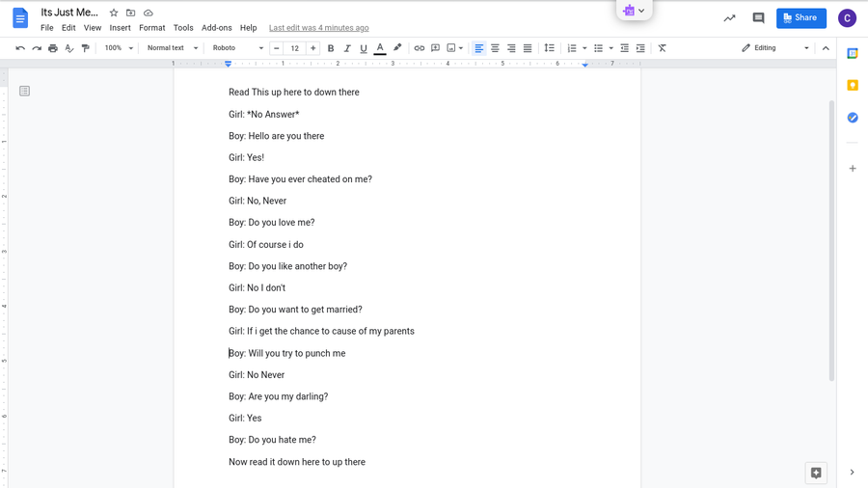Image resolution: width=868 pixels, height=488 pixels.
Task: Toggle bold formatting
Action: click(x=331, y=48)
